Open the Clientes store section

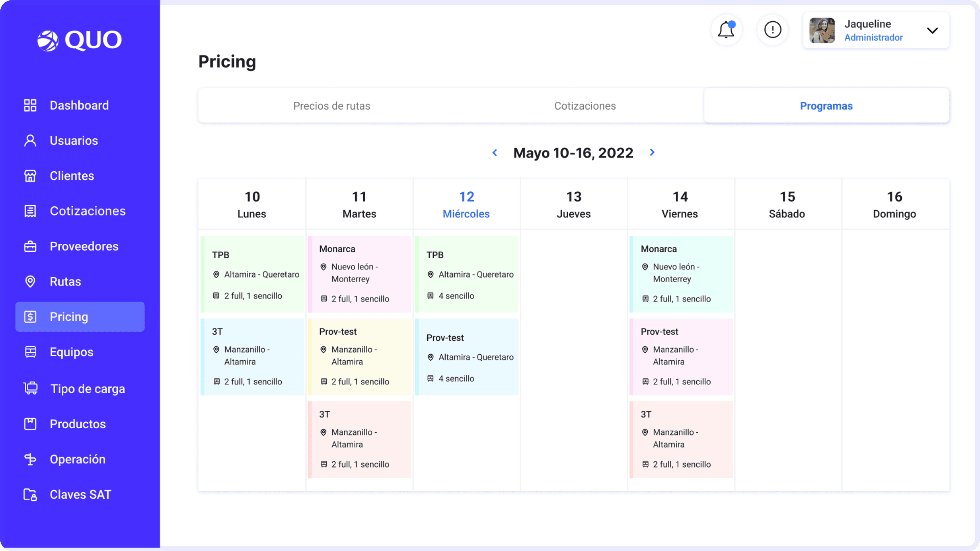pos(72,176)
